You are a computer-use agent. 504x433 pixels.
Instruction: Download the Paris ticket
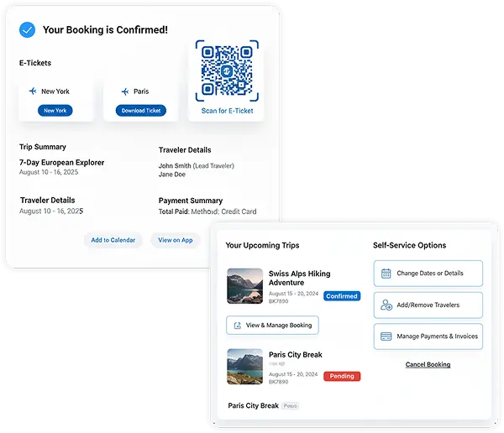141,111
